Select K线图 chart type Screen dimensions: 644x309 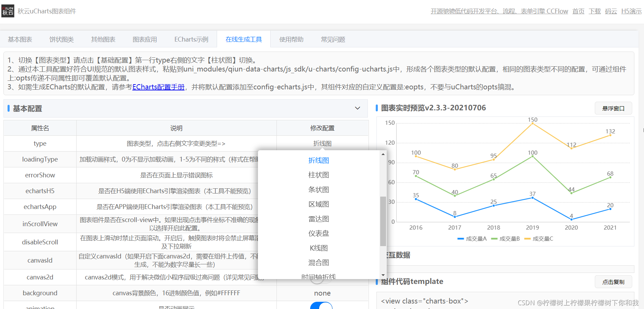pos(318,248)
